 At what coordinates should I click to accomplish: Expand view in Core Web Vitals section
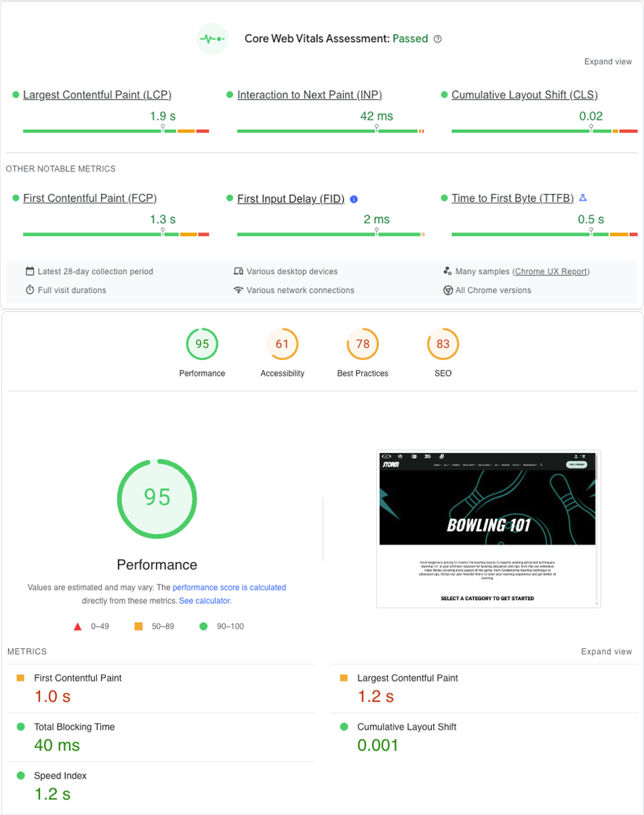(x=608, y=62)
